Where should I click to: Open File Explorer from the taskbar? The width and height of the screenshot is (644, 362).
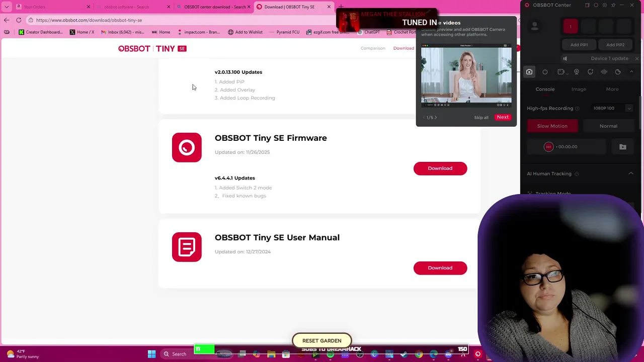(271, 354)
